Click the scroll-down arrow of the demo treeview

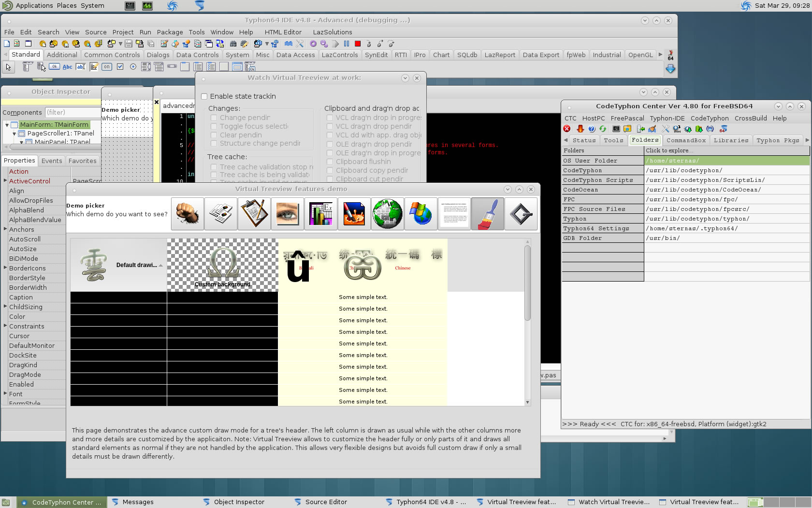(x=527, y=402)
